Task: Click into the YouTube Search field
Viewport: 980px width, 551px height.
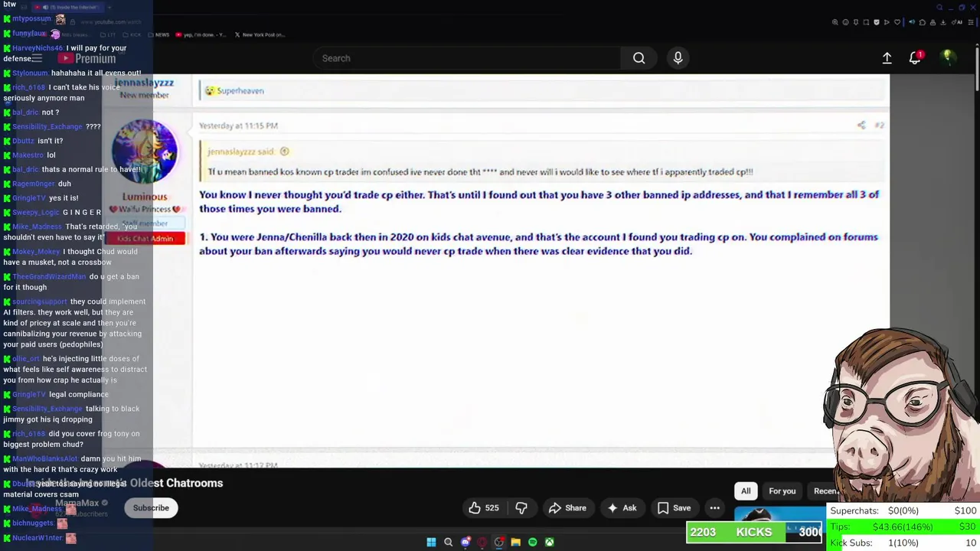Action: pyautogui.click(x=467, y=58)
